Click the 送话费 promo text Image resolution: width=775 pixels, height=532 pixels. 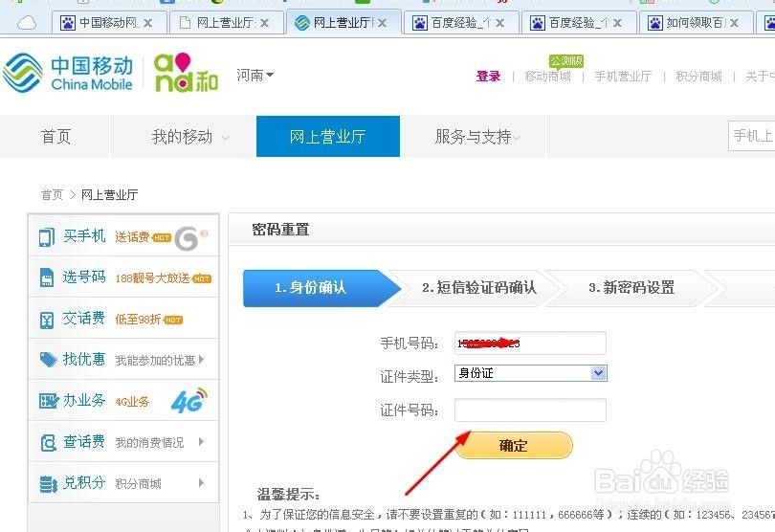click(132, 237)
